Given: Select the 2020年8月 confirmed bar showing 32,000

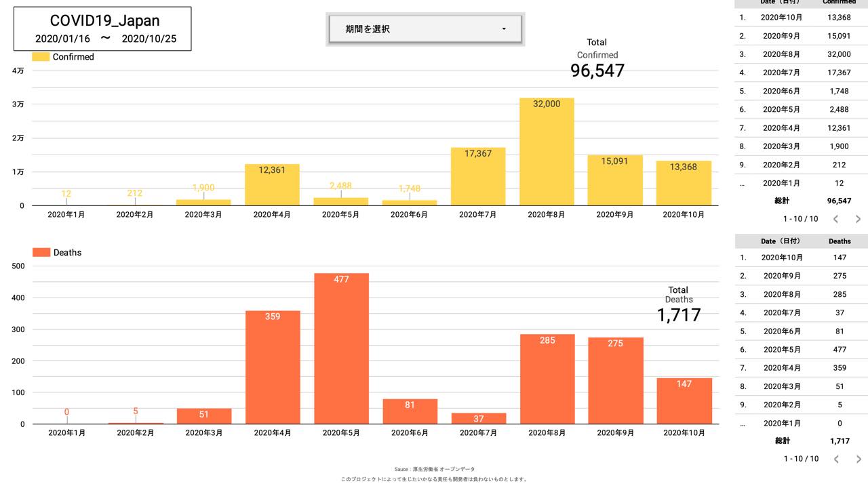Looking at the screenshot, I should tap(547, 152).
